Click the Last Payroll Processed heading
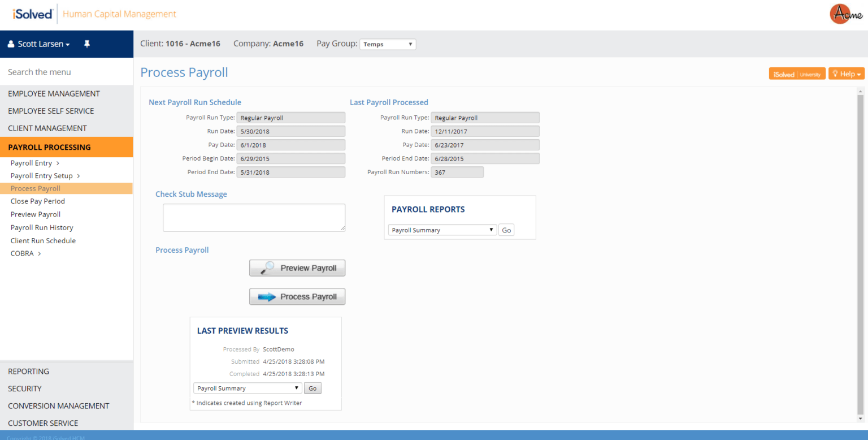The image size is (868, 440). [389, 102]
